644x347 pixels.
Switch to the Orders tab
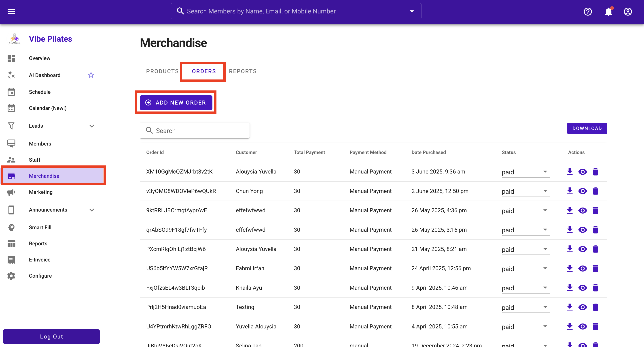pos(204,71)
